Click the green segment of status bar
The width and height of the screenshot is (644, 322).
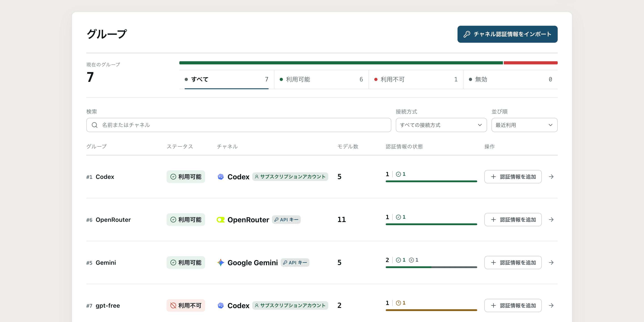tap(341, 63)
